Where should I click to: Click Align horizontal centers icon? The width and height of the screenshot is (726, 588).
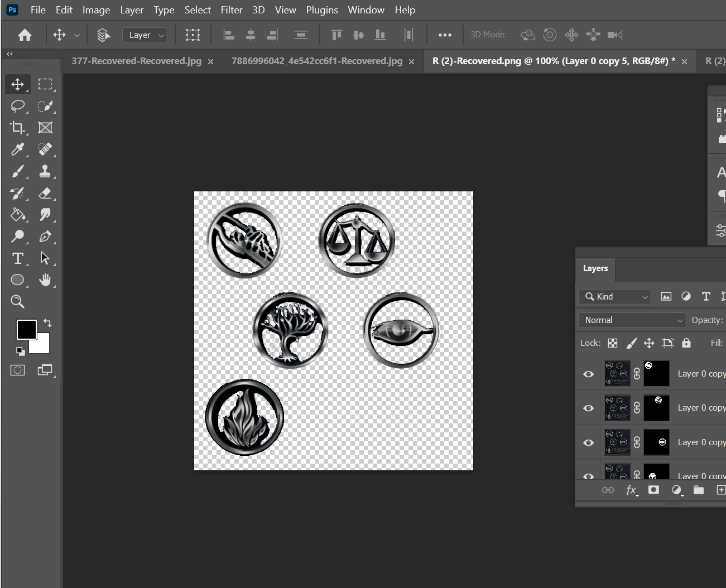(251, 35)
